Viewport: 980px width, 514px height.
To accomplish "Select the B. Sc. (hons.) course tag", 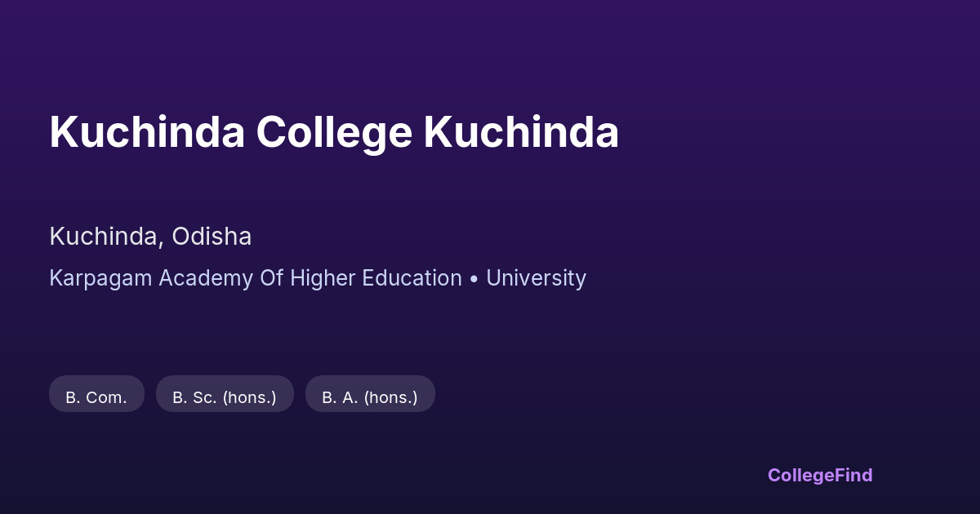I will coord(225,397).
